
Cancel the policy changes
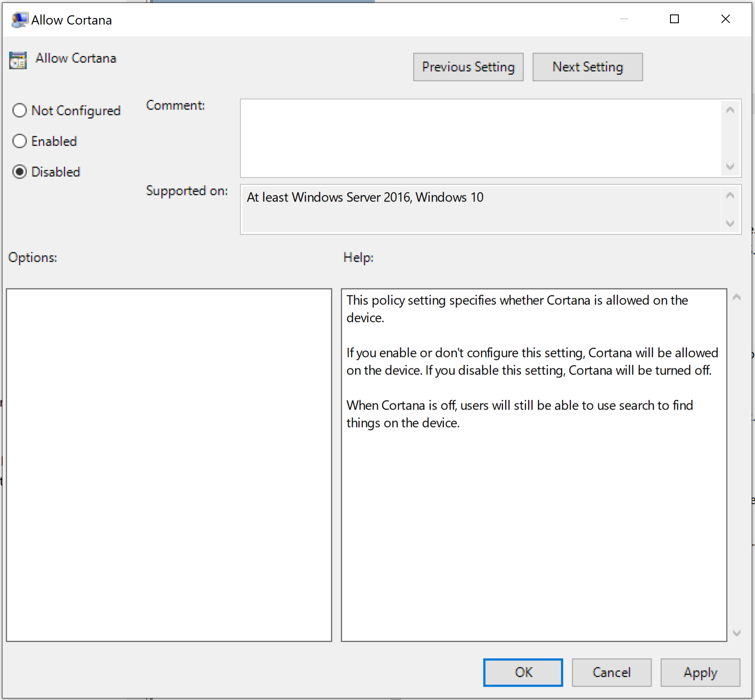click(x=611, y=672)
